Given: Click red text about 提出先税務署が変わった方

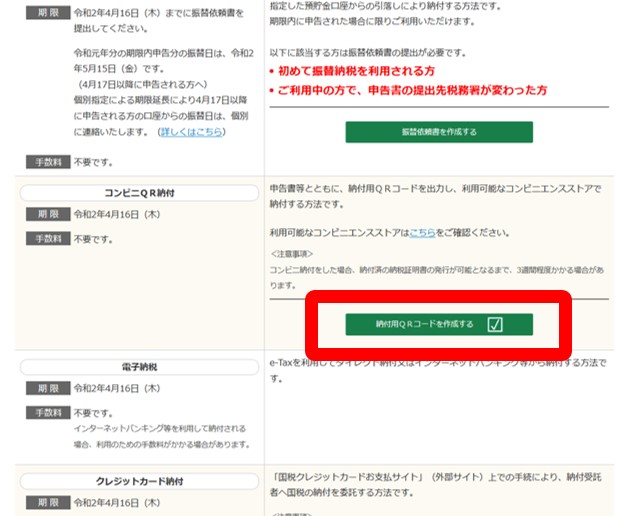Looking at the screenshot, I should 412,90.
